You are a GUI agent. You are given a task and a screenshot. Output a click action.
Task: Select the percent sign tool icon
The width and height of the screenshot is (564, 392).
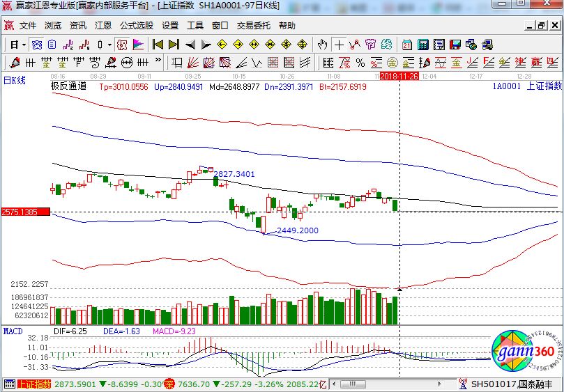click(360, 63)
